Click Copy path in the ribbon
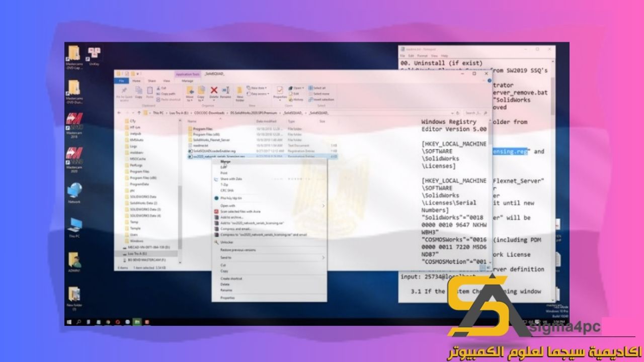The width and height of the screenshot is (644, 362). [x=166, y=94]
